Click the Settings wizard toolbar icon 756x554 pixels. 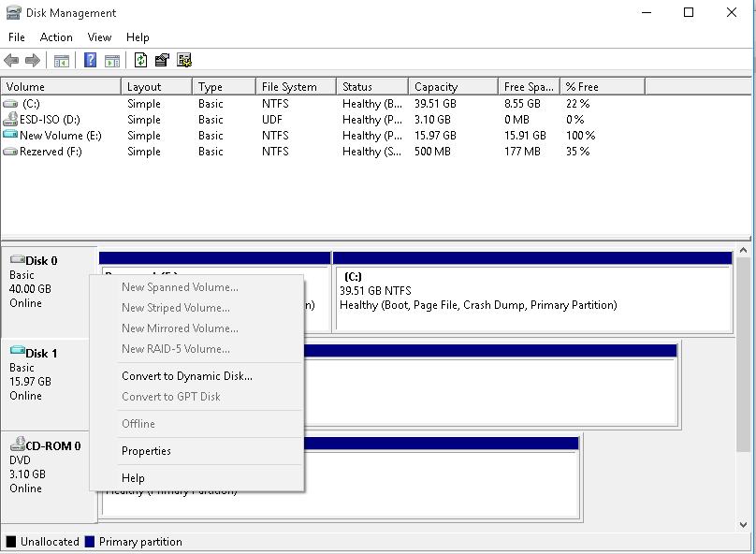tap(184, 60)
